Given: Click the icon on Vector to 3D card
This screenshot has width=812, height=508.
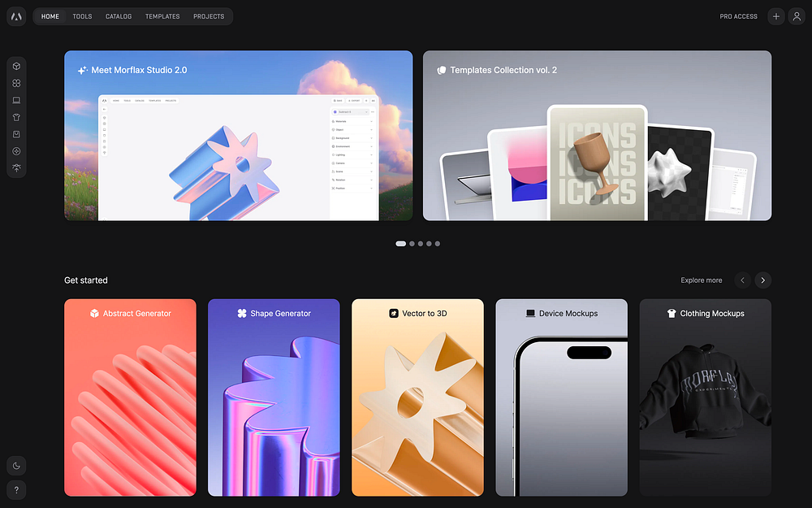Looking at the screenshot, I should (394, 313).
